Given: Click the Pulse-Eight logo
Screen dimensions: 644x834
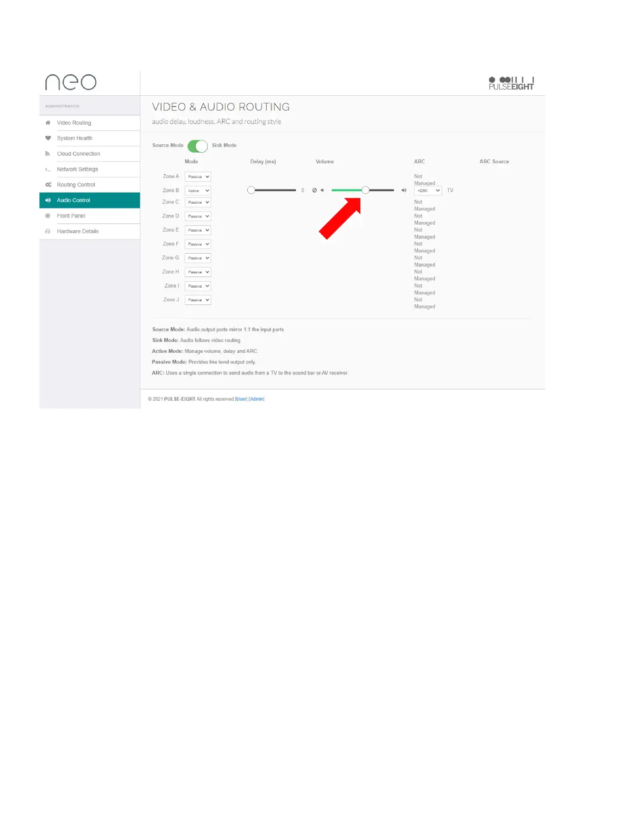Looking at the screenshot, I should pyautogui.click(x=511, y=83).
